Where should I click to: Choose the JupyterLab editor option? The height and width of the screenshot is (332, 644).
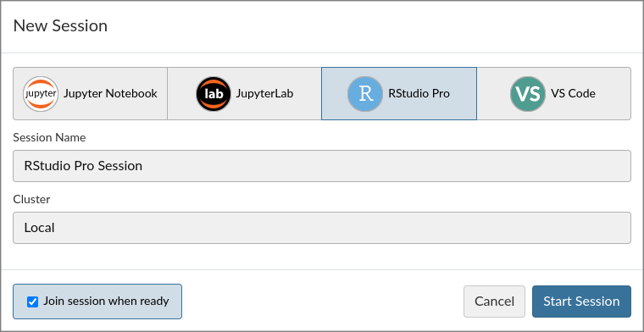[244, 93]
